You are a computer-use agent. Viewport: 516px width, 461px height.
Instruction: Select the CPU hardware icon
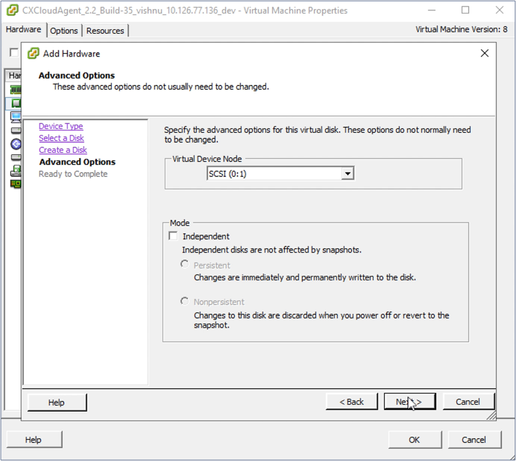point(16,103)
